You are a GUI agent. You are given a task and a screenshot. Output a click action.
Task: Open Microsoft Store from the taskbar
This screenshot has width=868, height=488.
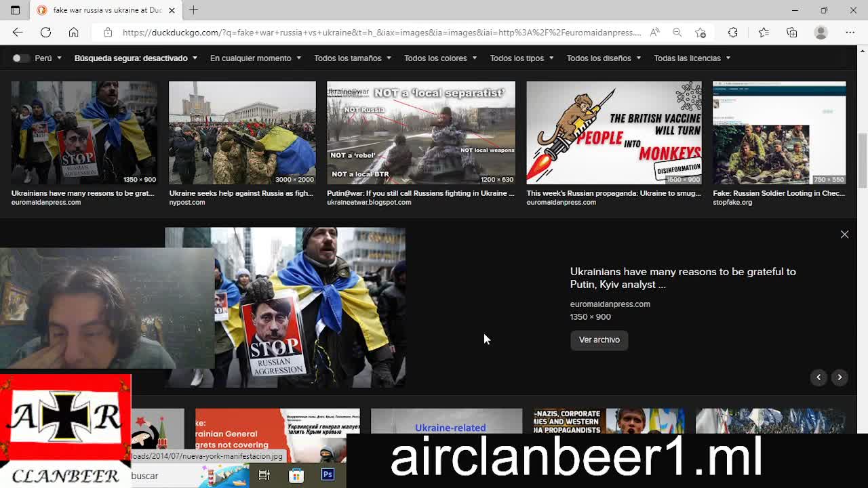pyautogui.click(x=296, y=475)
